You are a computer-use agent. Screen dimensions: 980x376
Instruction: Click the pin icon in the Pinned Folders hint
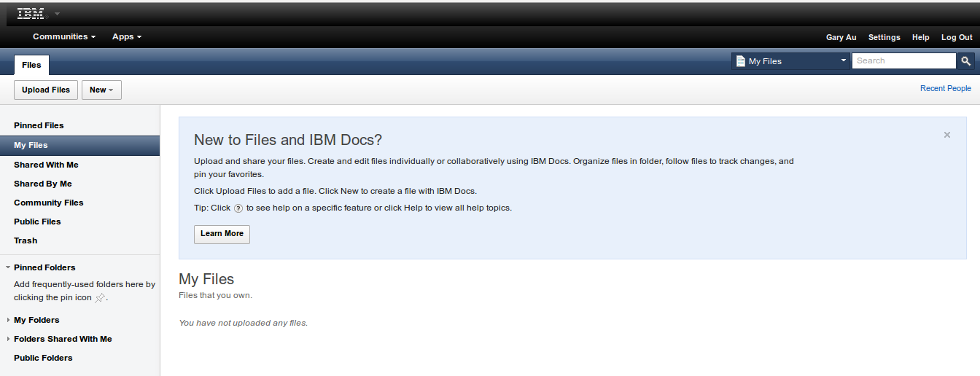(101, 297)
